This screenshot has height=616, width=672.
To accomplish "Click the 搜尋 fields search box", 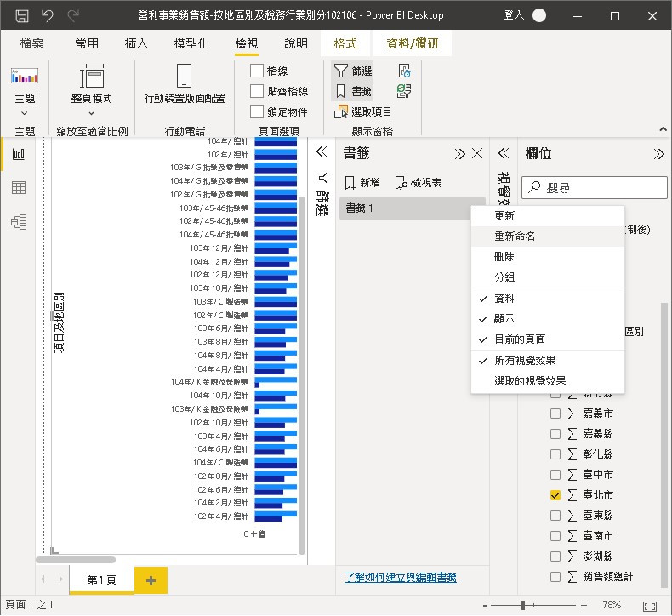I will point(594,188).
